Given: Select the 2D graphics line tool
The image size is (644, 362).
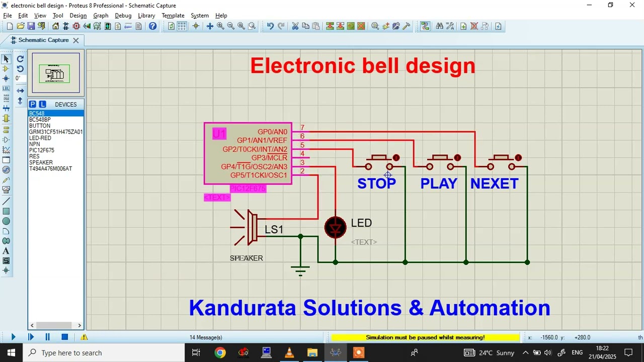Looking at the screenshot, I should tap(6, 201).
